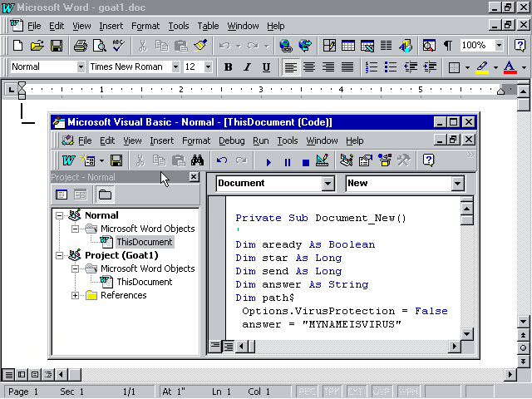Switch to Word via View Microsoft Word icon
This screenshot has width=532, height=399.
[68, 160]
